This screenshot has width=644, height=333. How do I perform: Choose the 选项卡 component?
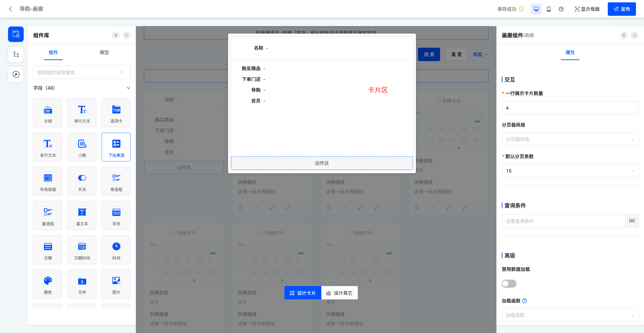tap(116, 113)
